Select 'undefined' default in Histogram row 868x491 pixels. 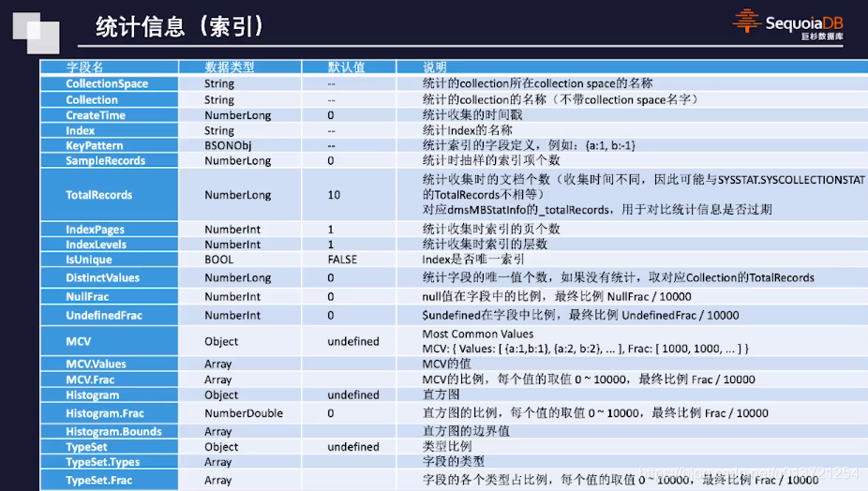(x=353, y=395)
